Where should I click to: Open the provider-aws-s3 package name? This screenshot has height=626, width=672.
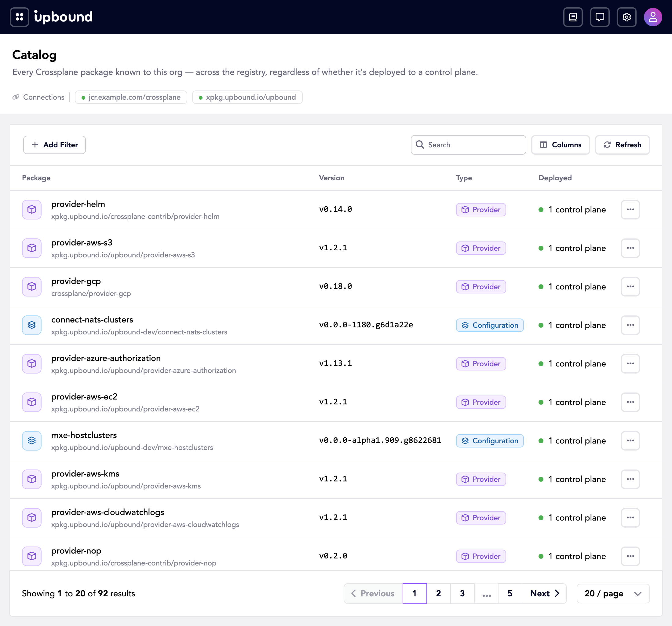82,243
